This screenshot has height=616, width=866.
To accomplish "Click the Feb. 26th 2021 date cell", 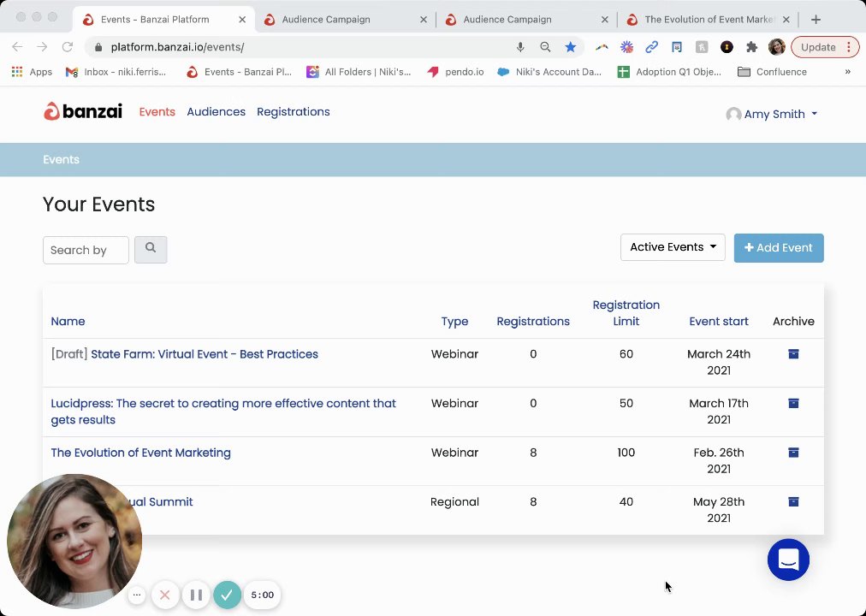I will [x=719, y=460].
